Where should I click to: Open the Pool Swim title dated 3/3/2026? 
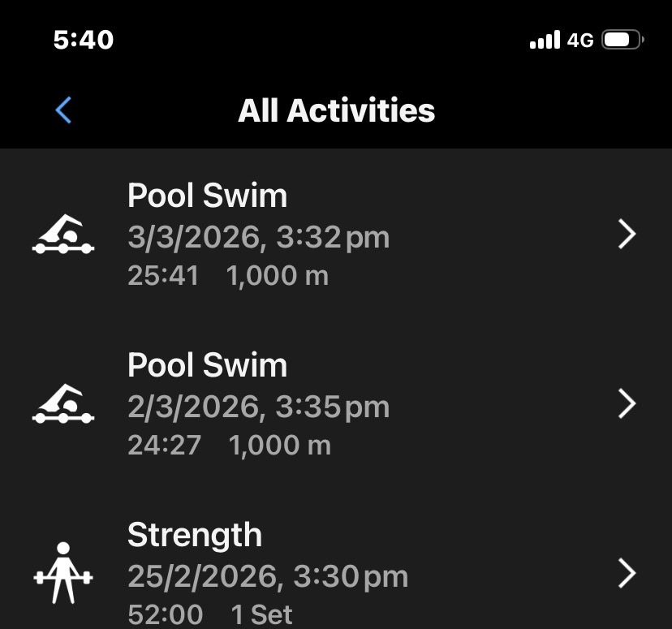click(207, 196)
